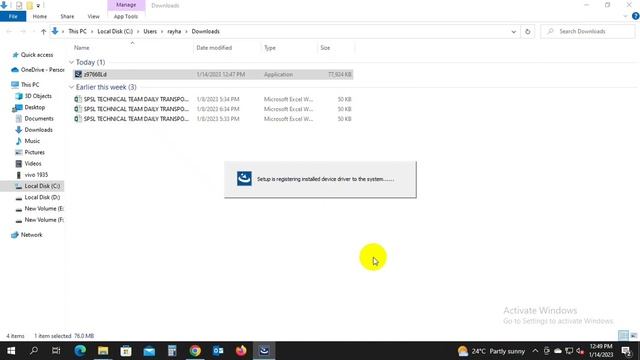This screenshot has width=640, height=360.
Task: Select the SPSL file modified 5:33 PM
Action: [213, 119]
